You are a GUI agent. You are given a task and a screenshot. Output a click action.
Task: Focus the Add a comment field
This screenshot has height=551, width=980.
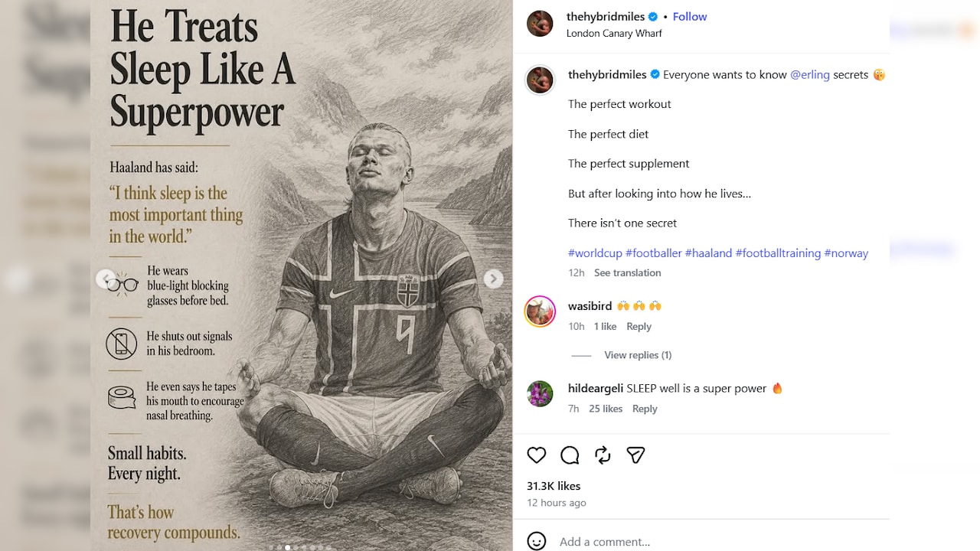(720, 541)
